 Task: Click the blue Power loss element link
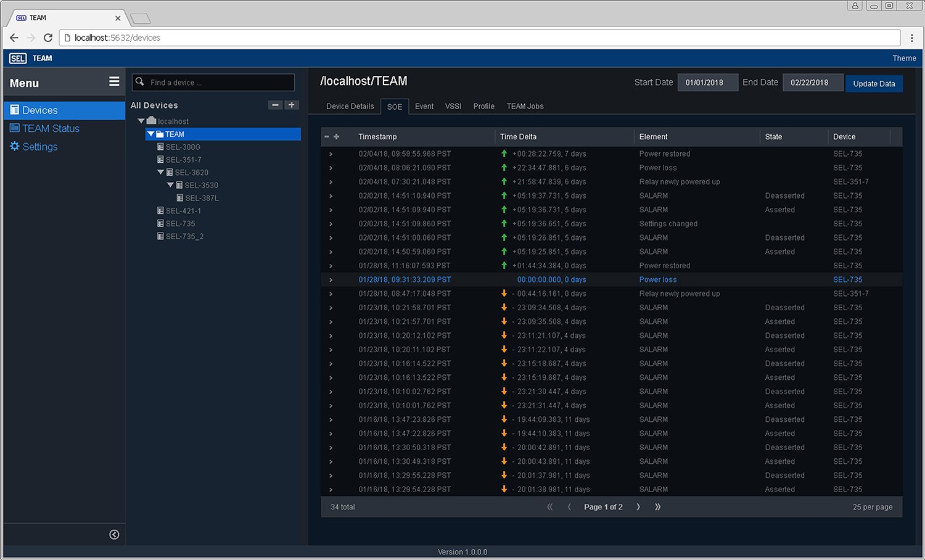pyautogui.click(x=658, y=279)
